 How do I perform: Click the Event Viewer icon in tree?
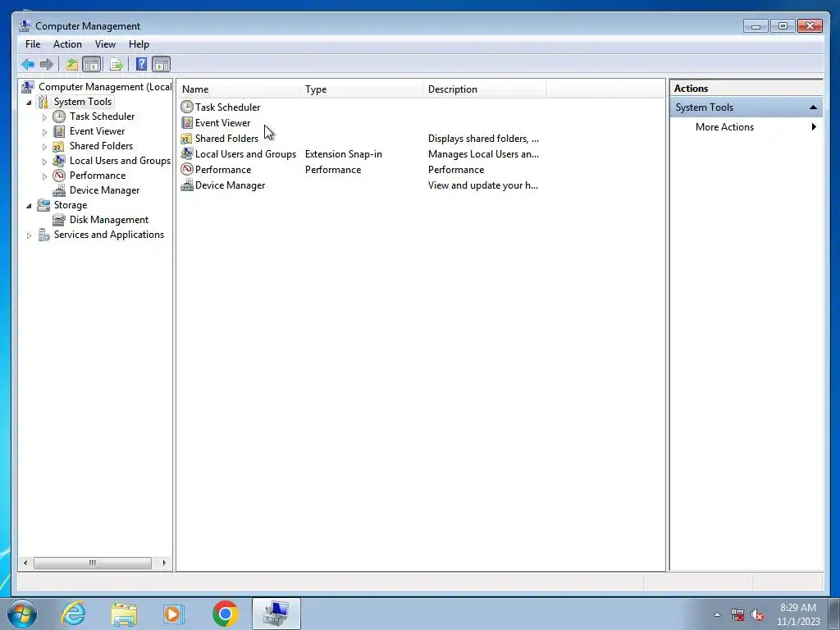59,131
